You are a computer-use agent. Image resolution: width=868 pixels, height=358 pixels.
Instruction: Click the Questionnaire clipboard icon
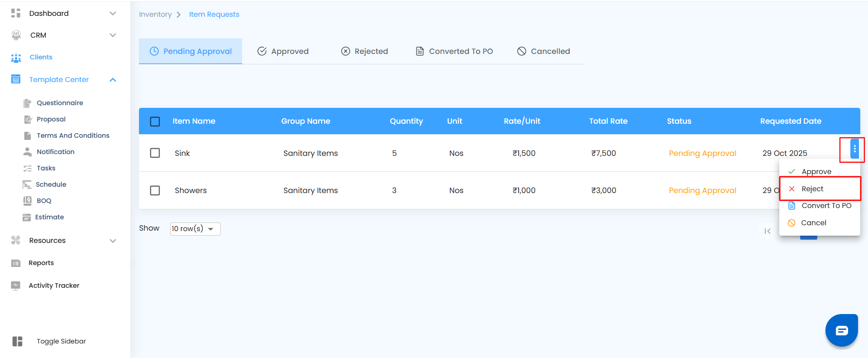27,103
